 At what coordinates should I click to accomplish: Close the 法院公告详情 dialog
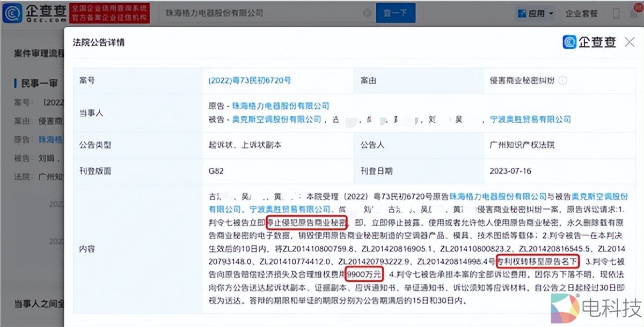click(630, 42)
